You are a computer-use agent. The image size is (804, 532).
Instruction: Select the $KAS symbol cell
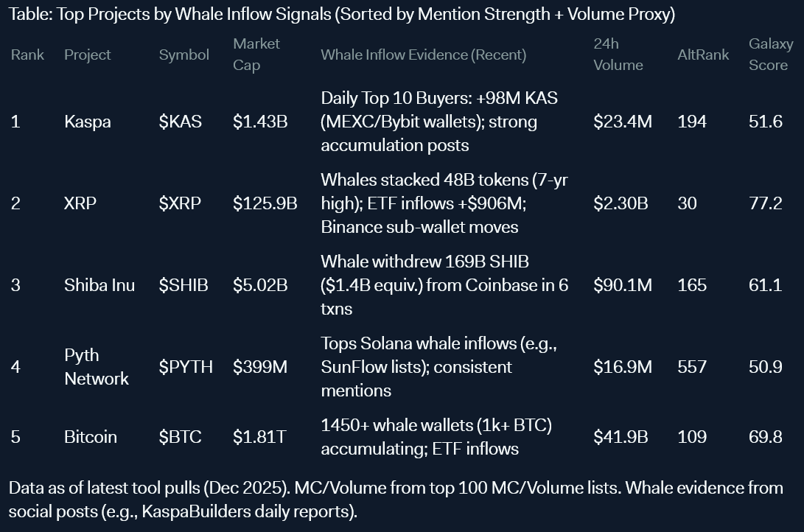(x=180, y=122)
